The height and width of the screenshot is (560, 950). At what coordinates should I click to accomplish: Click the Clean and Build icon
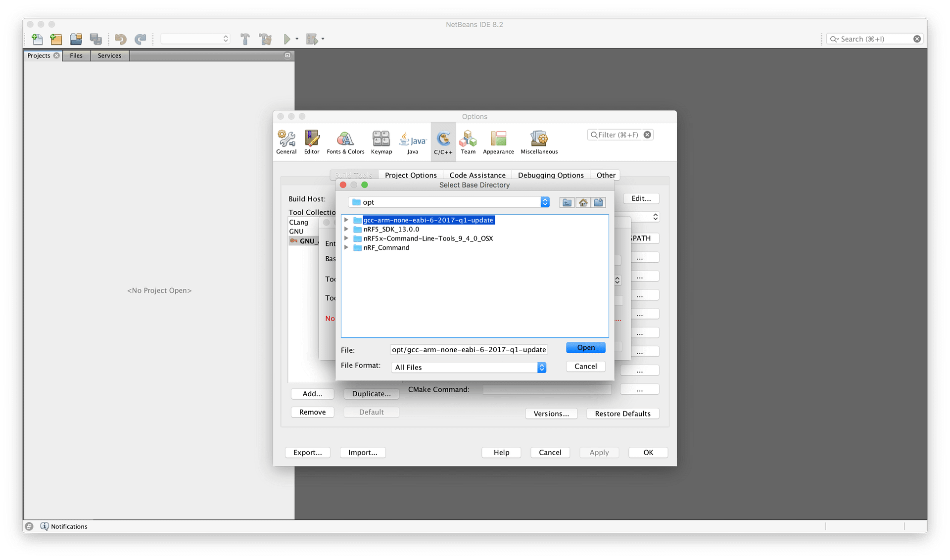coord(265,39)
